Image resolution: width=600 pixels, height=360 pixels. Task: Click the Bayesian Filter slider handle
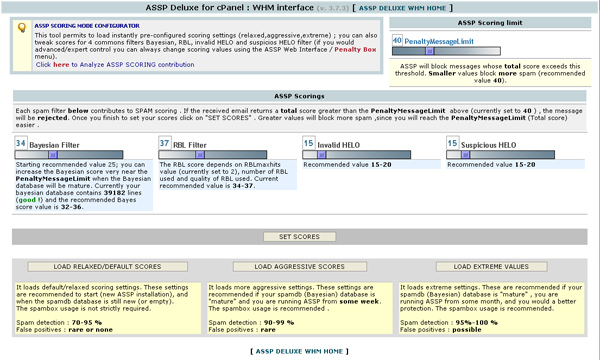(x=53, y=155)
